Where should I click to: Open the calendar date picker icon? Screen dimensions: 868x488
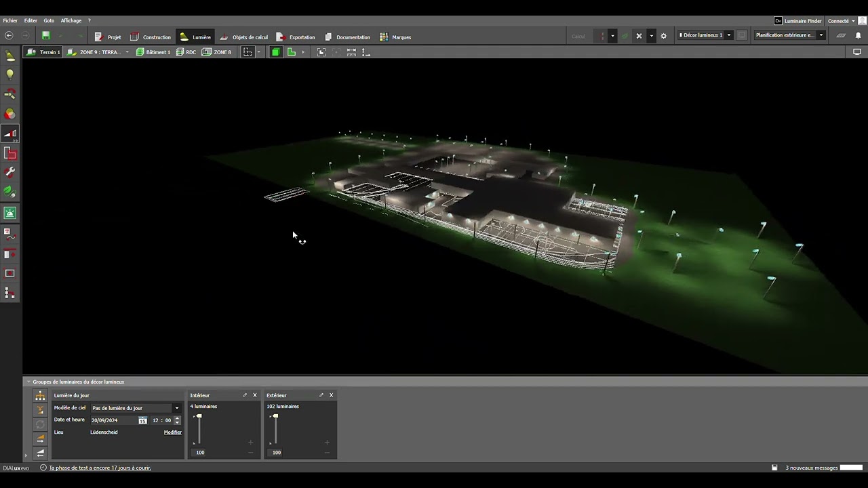click(x=142, y=420)
